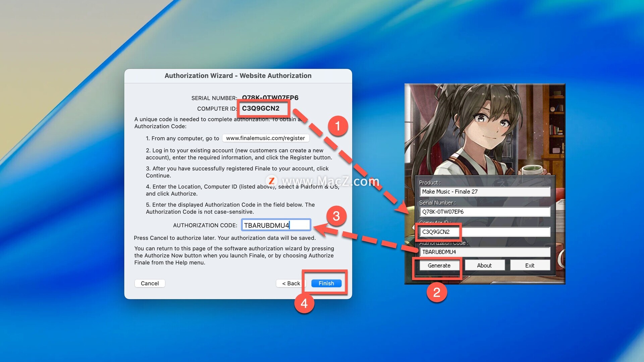Click the Finish button in Authorization Wizard
644x362 pixels.
coord(326,283)
